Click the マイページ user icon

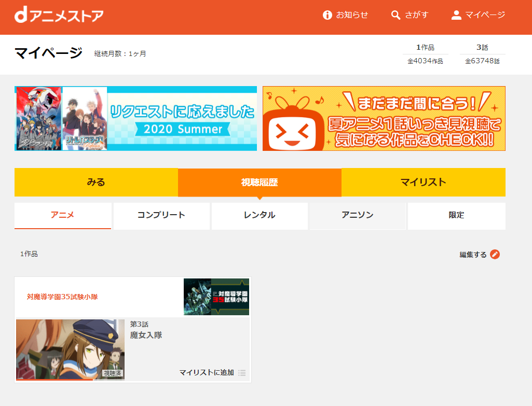point(456,15)
